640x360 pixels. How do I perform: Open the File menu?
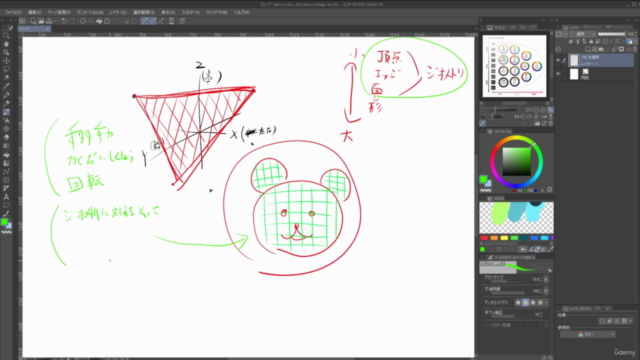(13, 12)
